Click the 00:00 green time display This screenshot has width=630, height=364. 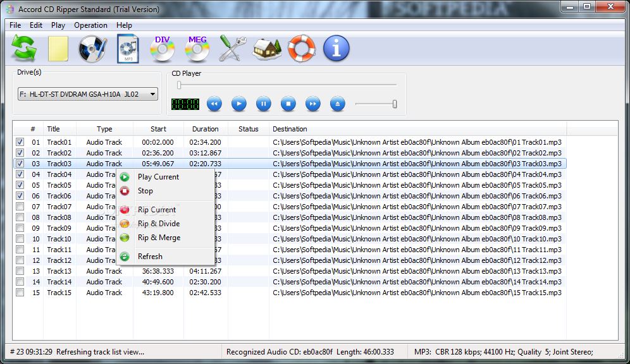point(185,104)
